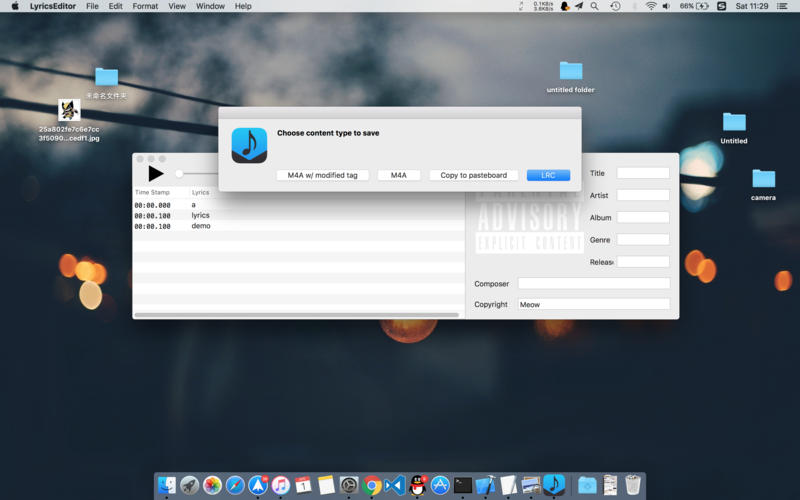Click Copy to pasteboard button
The image size is (800, 500).
click(473, 175)
